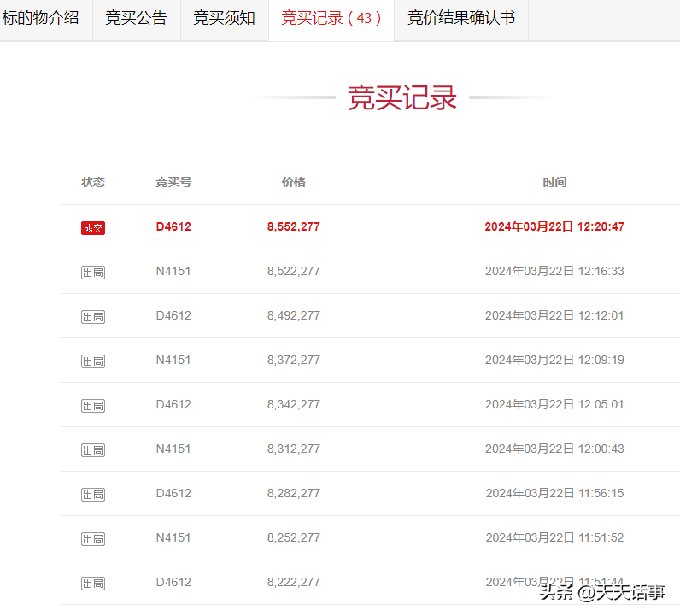Click 出局 badge for bid 8,342,277
This screenshot has height=616, width=680.
pos(93,406)
